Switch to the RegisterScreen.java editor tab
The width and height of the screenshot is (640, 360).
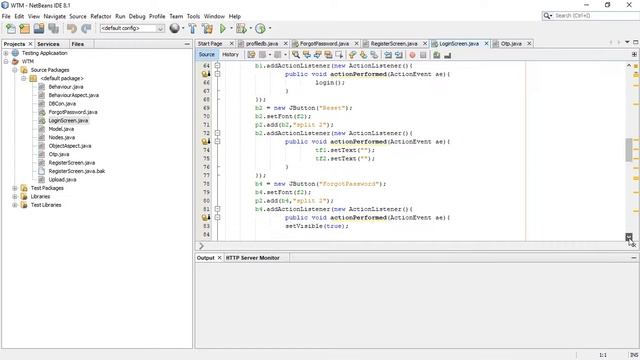pos(393,43)
